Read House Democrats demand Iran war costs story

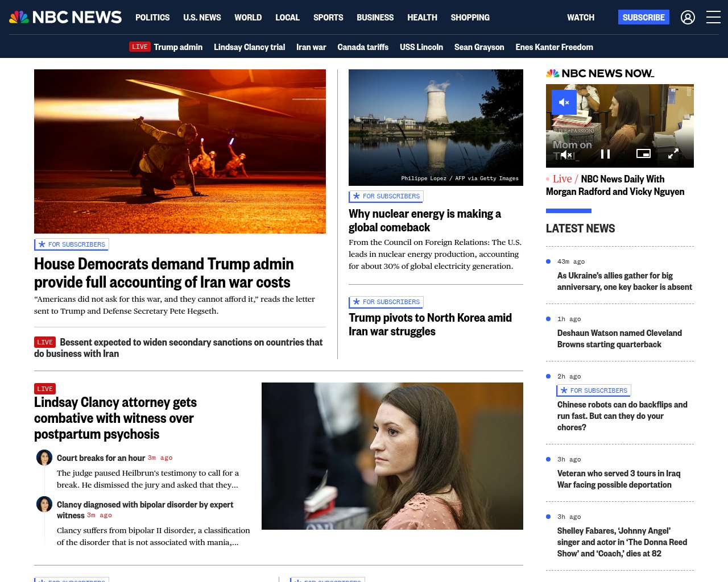click(x=164, y=273)
